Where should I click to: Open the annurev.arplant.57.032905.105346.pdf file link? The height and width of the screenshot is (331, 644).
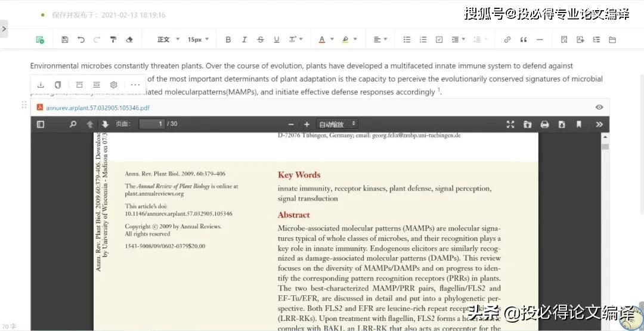[98, 108]
